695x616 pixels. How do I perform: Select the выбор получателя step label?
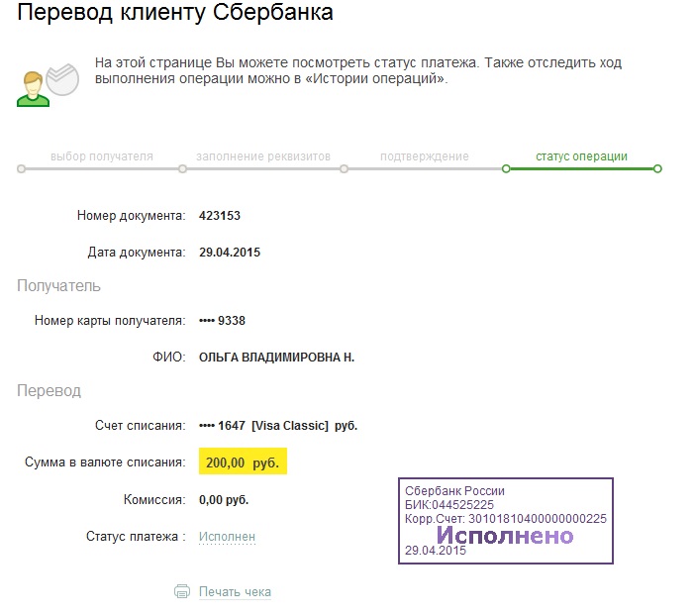coord(102,156)
